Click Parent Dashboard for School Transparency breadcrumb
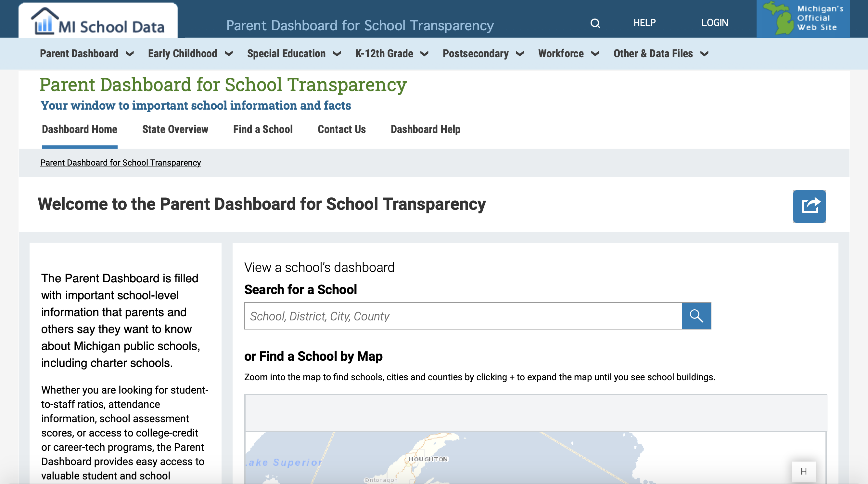This screenshot has width=868, height=484. coord(120,163)
